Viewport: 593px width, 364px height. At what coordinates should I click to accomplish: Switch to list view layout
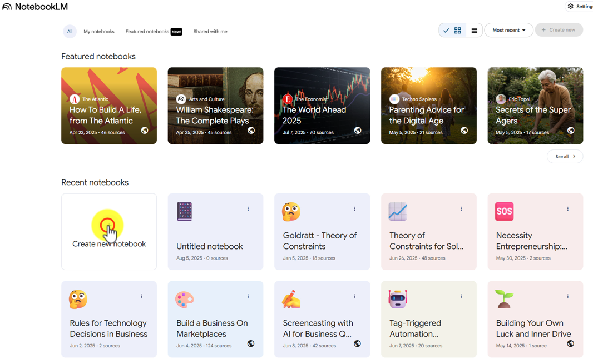pos(475,30)
